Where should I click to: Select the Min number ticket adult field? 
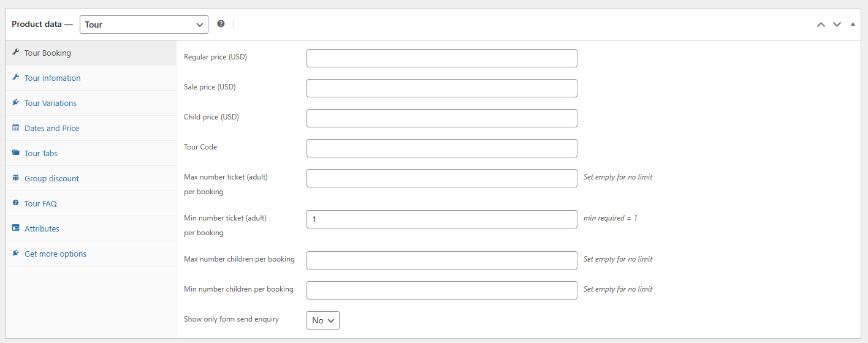(x=442, y=219)
